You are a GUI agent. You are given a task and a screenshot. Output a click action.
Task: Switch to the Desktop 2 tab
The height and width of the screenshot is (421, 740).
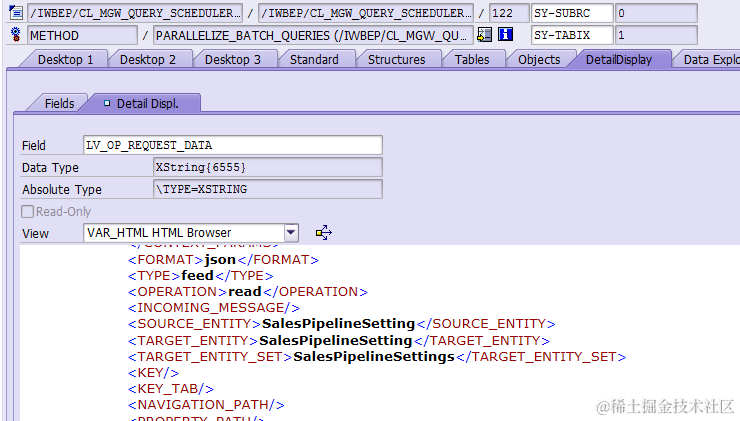point(148,59)
